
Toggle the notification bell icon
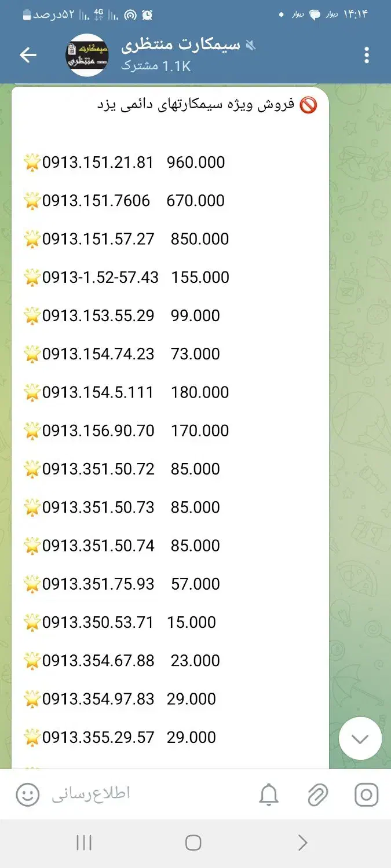coord(269,795)
